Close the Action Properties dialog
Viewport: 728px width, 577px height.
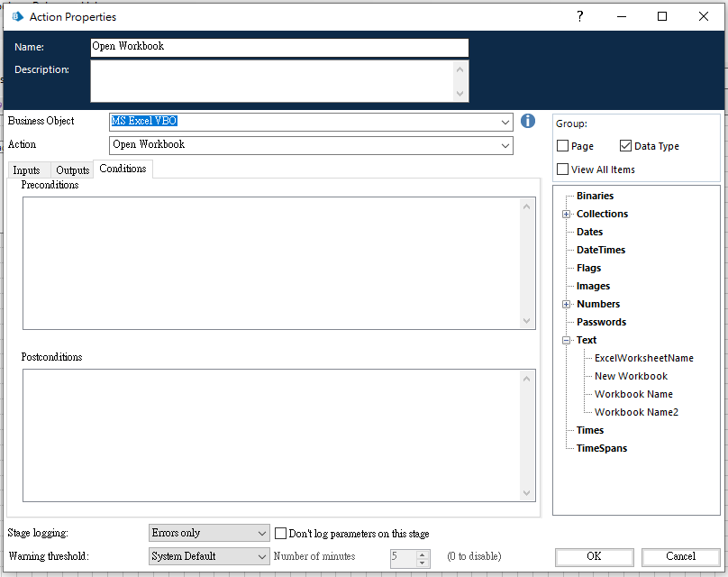704,17
